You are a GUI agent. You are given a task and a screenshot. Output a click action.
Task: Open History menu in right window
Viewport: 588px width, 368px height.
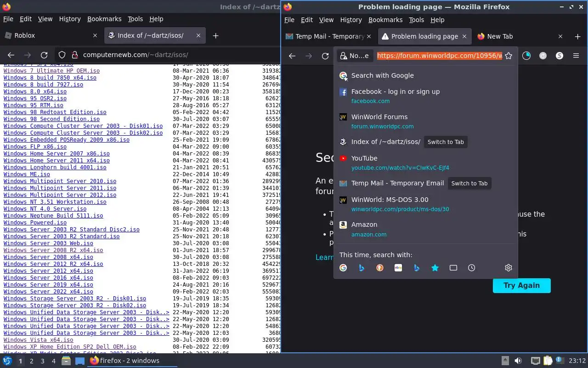click(x=351, y=20)
